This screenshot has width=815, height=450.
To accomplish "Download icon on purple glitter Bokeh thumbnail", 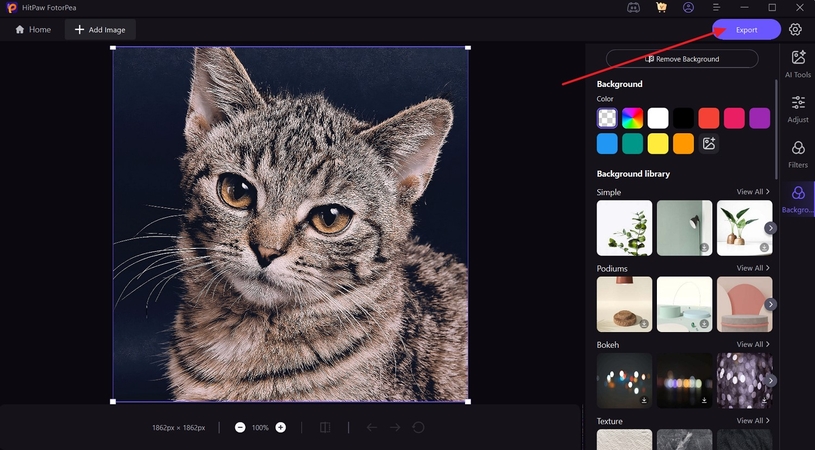I will [764, 401].
